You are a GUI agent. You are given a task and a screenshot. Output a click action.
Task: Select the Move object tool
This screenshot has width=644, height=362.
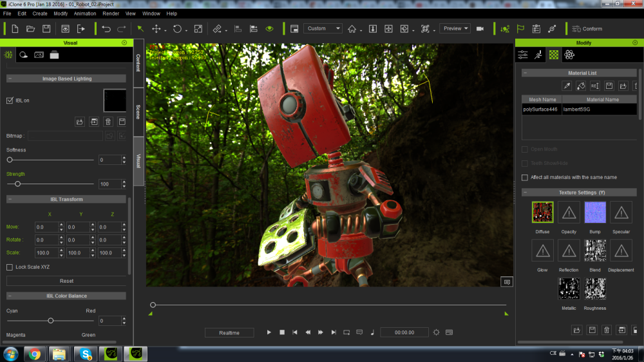(156, 29)
